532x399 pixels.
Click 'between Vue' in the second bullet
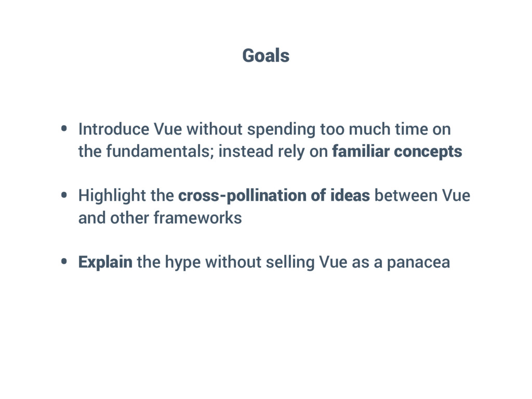(422, 196)
